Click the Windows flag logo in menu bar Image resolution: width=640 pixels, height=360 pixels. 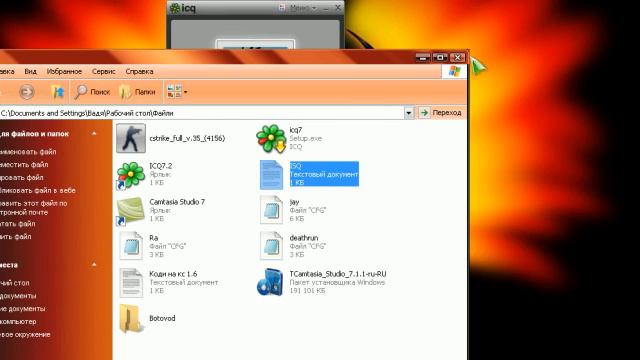click(x=454, y=71)
